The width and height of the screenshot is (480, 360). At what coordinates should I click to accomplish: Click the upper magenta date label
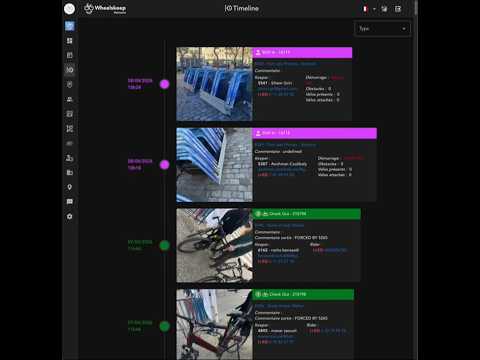point(140,84)
